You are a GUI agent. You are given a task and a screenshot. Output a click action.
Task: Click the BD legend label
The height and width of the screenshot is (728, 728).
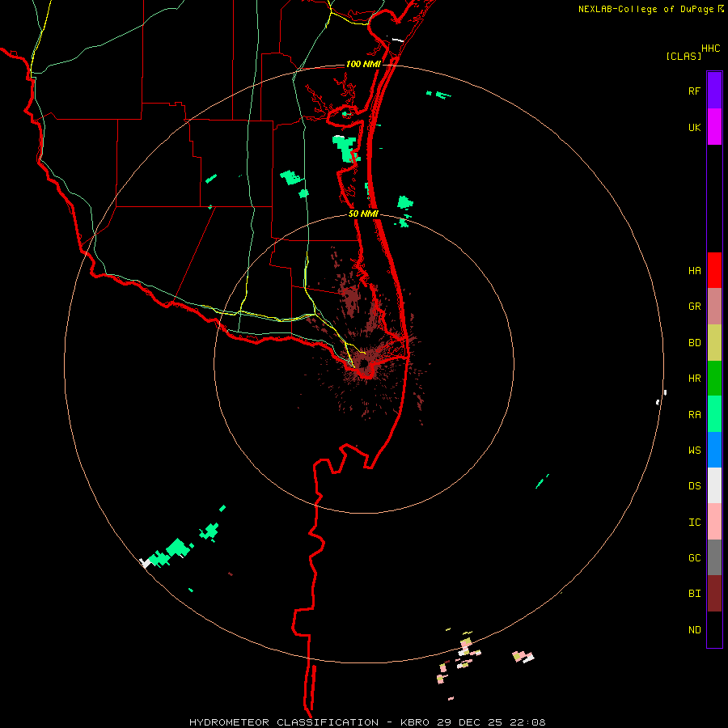[x=694, y=343]
